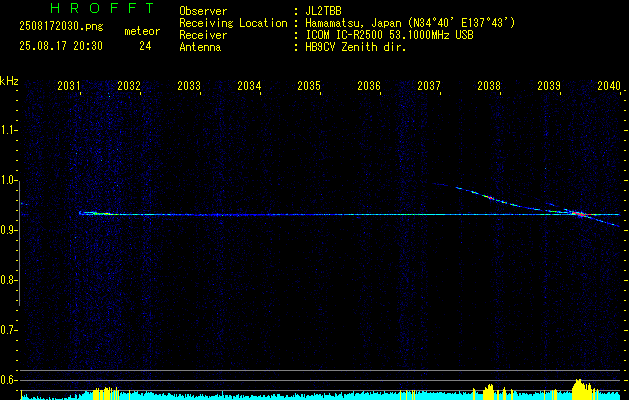
Task: Click the meteor count 24
Action: (x=145, y=46)
